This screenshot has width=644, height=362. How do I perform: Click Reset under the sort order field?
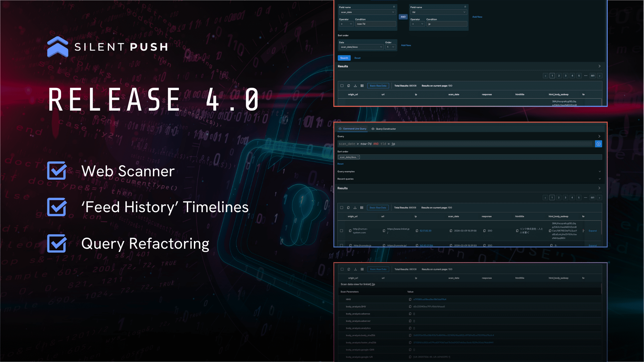coord(340,164)
